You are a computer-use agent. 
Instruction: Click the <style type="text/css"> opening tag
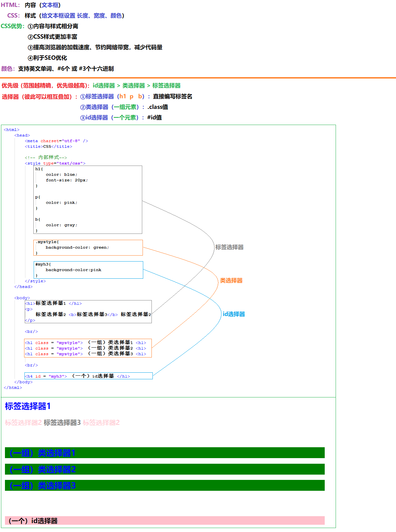click(x=55, y=164)
